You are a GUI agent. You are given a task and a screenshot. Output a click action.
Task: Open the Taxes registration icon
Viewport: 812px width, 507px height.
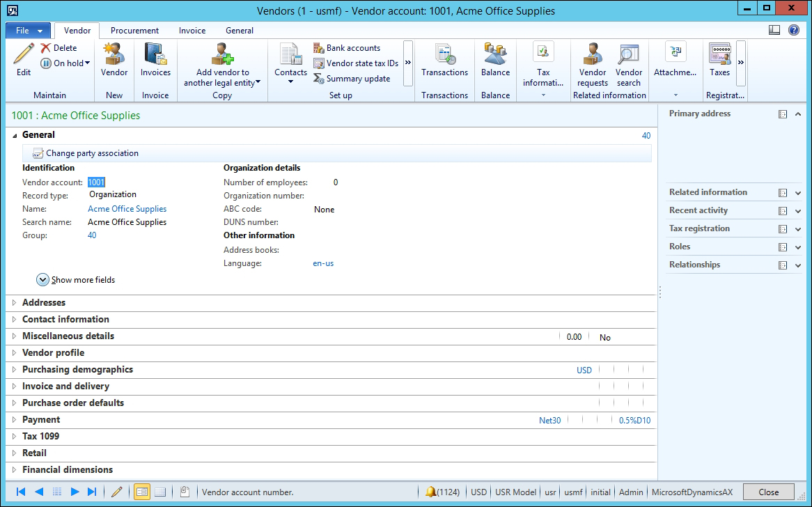[x=720, y=54]
